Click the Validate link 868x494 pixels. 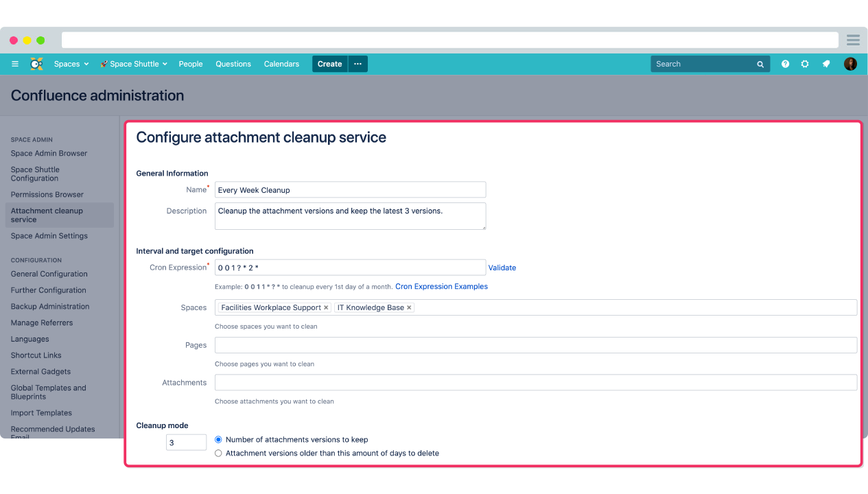click(x=502, y=268)
